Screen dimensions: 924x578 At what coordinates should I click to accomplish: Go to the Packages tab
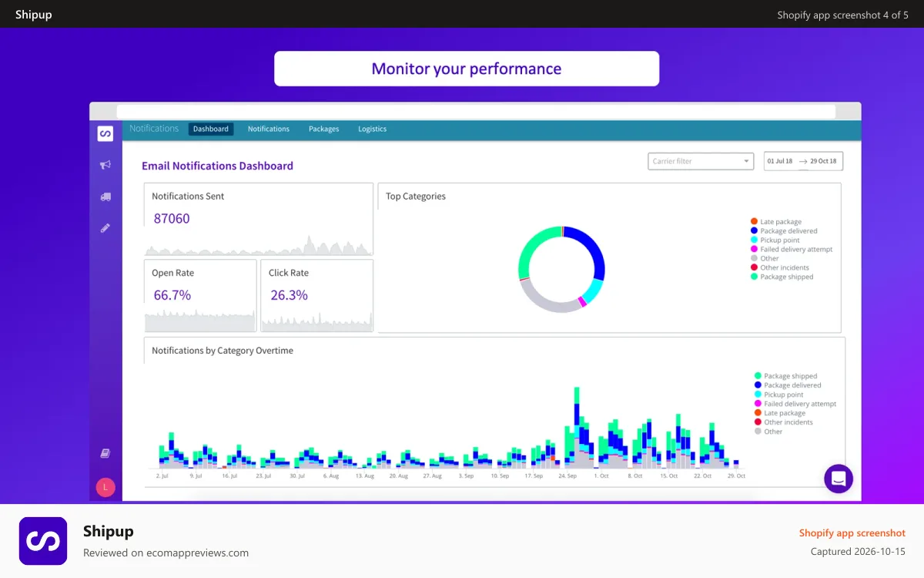(x=324, y=129)
